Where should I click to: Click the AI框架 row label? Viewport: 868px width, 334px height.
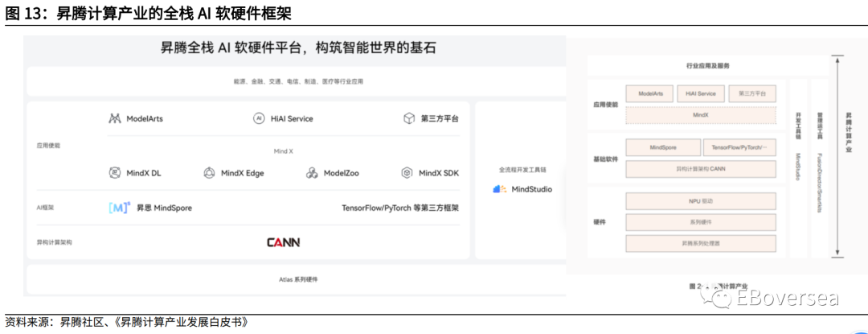click(x=45, y=208)
